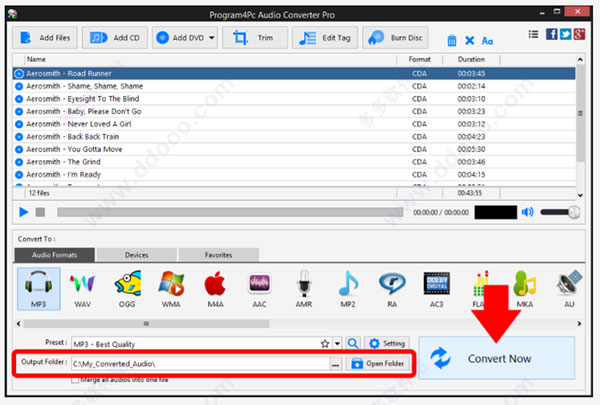Click the Output Folder path field

click(x=201, y=364)
